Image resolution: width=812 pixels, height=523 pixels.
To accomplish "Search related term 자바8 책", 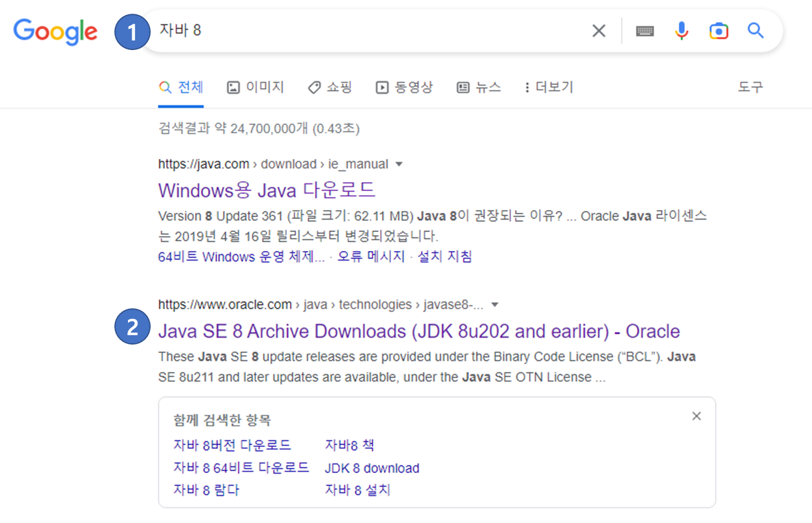I will (x=349, y=445).
